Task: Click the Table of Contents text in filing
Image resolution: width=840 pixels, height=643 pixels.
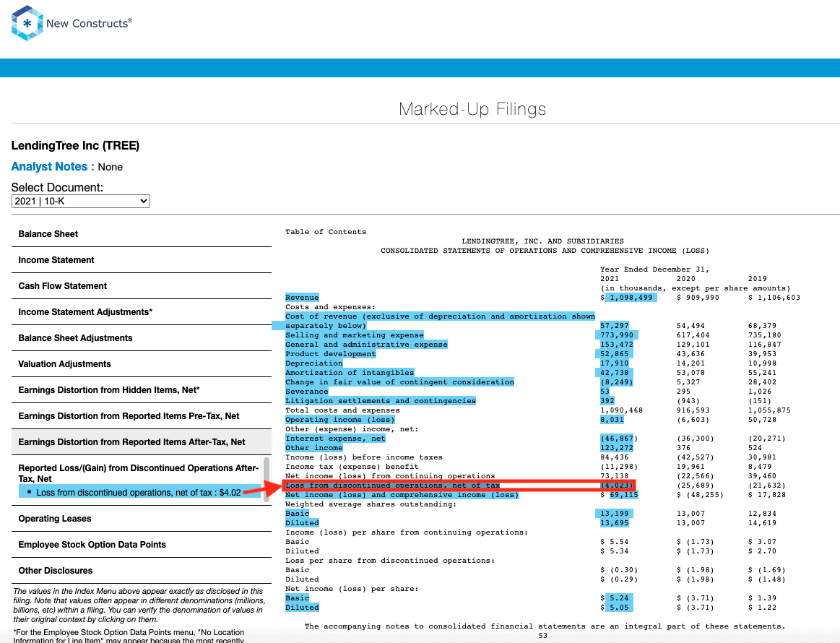Action: (326, 231)
